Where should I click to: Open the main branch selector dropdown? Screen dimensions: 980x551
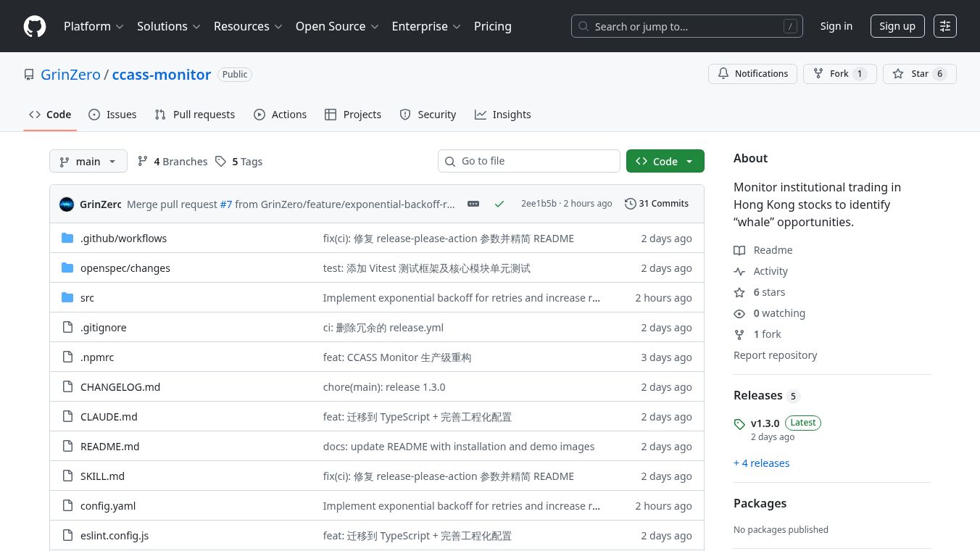pos(88,161)
